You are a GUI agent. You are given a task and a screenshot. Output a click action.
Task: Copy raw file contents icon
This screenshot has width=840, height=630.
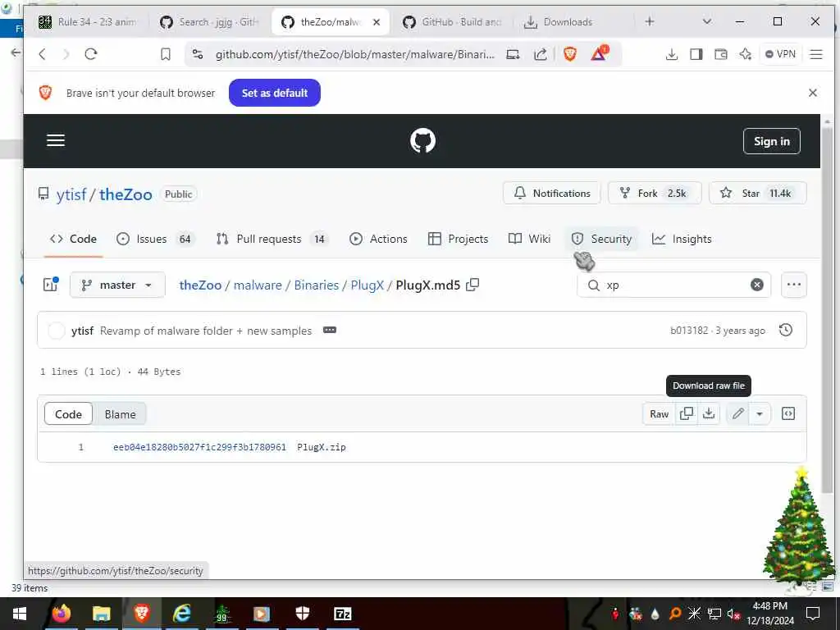[x=687, y=413]
